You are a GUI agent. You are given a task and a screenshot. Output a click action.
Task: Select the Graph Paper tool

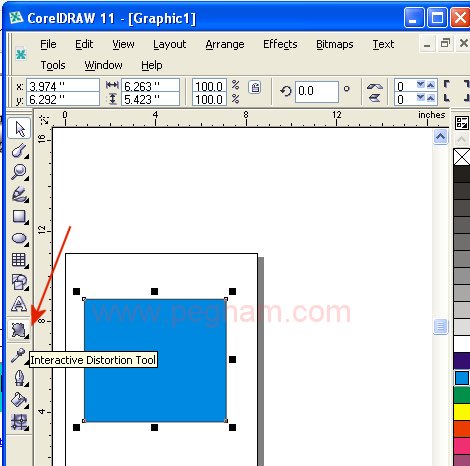pyautogui.click(x=19, y=260)
